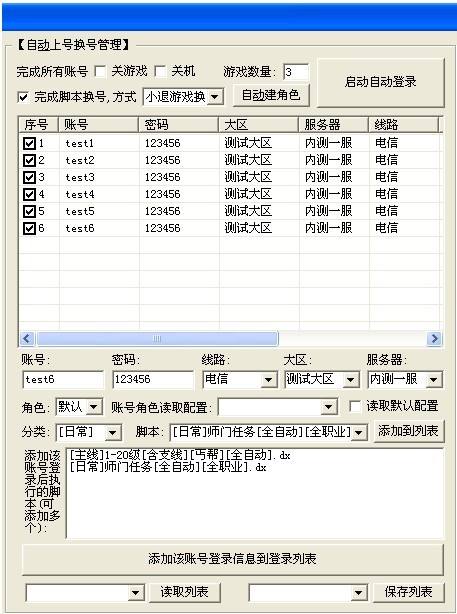Open the dropdown beside 读取列表 button

coord(135,593)
